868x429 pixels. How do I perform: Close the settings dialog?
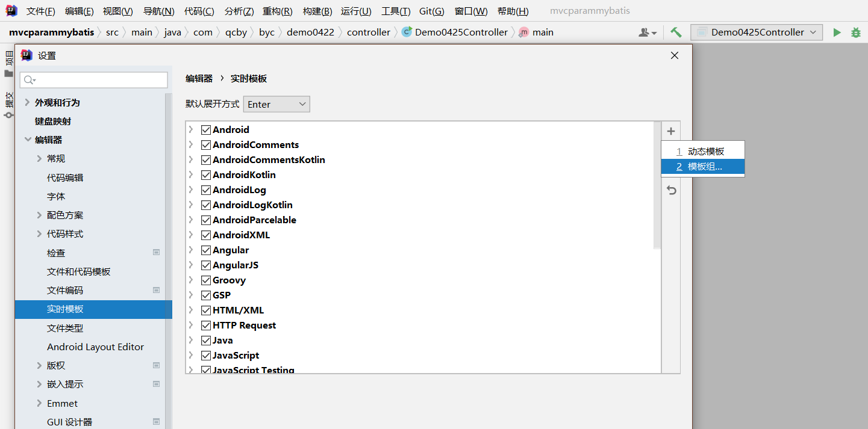[675, 55]
